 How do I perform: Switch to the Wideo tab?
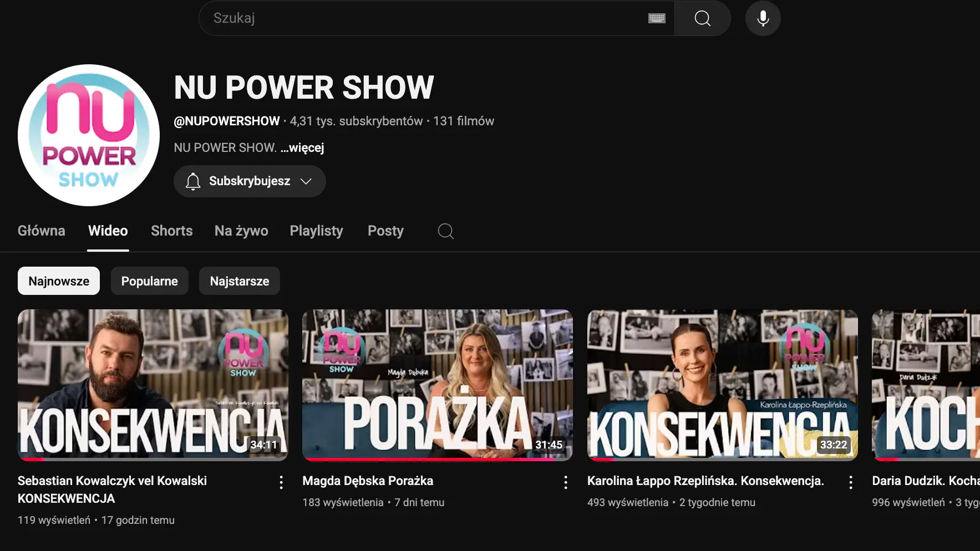tap(108, 231)
